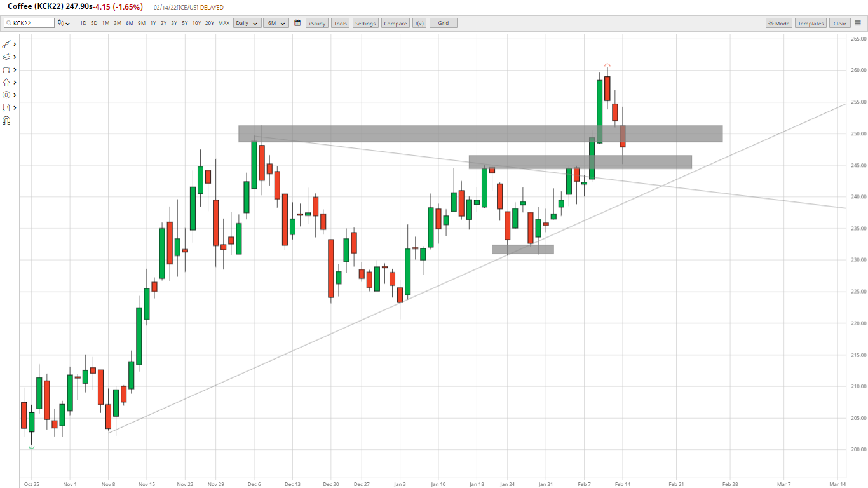Switch to the 1M time range
The image size is (868, 488).
pyautogui.click(x=105, y=23)
